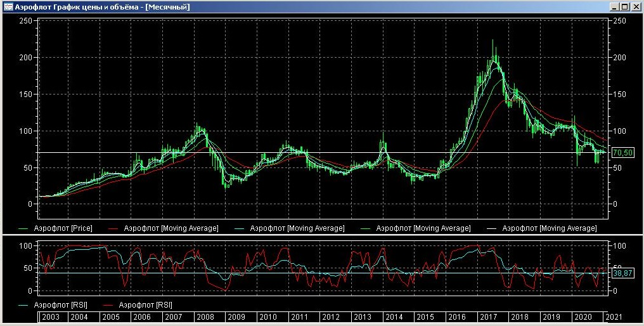Click the 2020 year label on time axis
This screenshot has width=644, height=326.
[583, 317]
